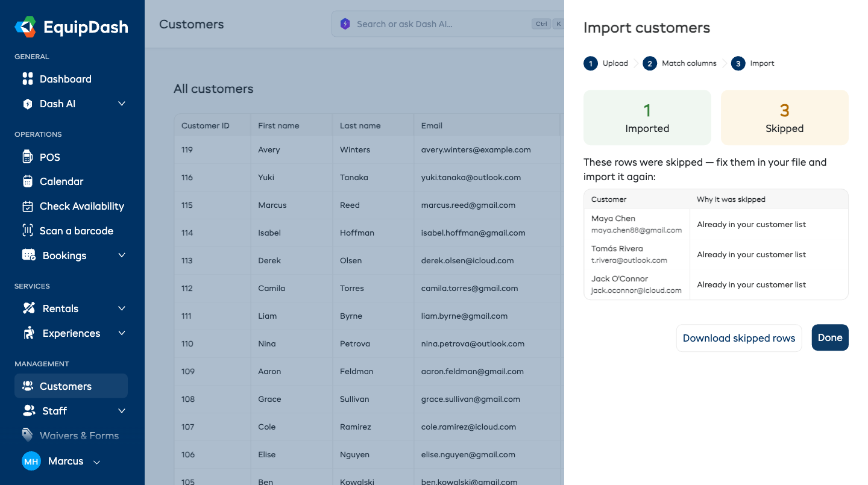This screenshot has height=485, width=868.
Task: Click the Staff sidebar icon
Action: point(28,411)
